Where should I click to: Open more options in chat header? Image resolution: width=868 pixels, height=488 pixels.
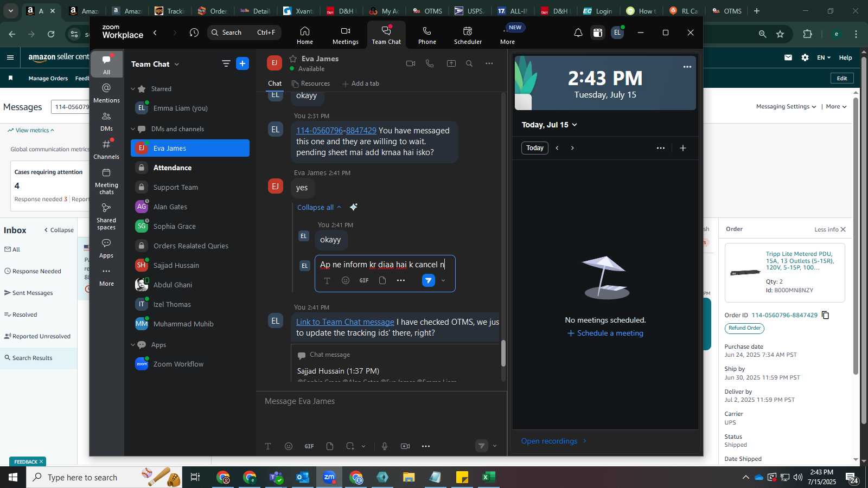click(489, 63)
